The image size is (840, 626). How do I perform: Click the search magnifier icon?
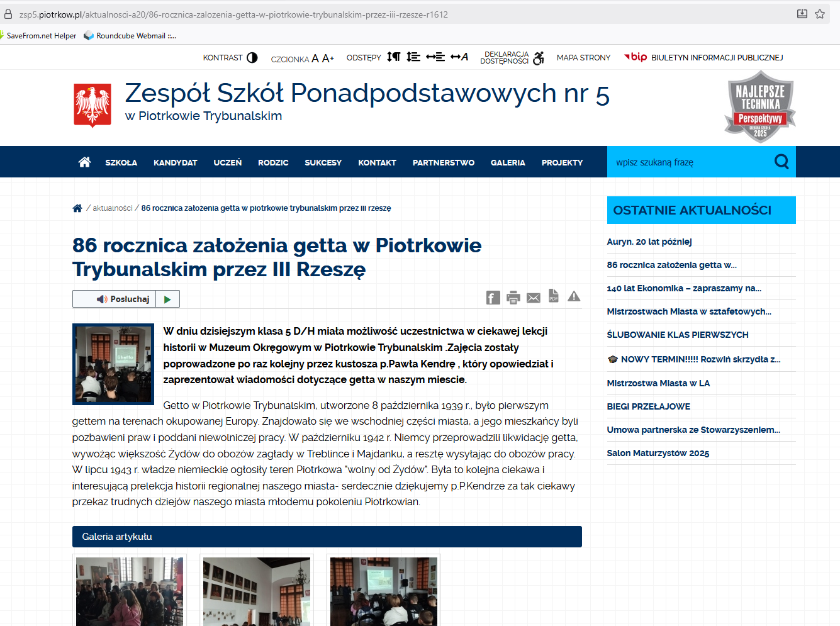point(781,162)
